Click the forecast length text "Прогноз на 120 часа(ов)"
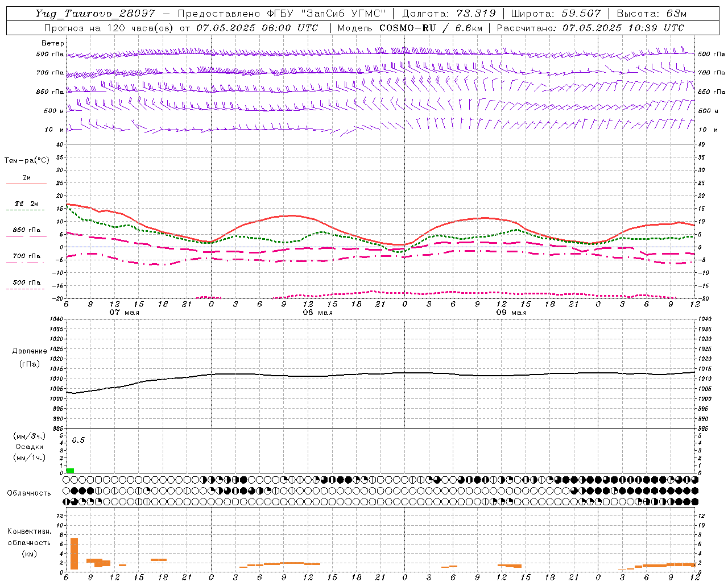 click(110, 28)
